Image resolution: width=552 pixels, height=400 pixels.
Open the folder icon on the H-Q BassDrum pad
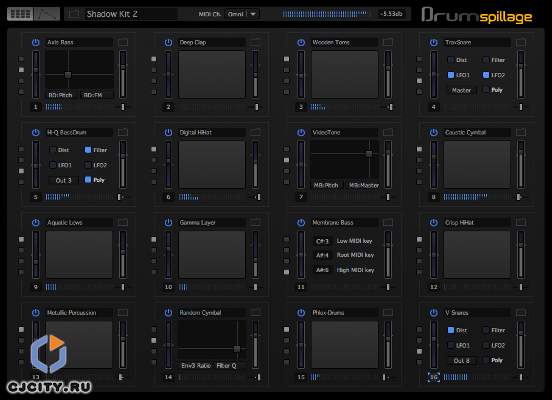coord(123,132)
